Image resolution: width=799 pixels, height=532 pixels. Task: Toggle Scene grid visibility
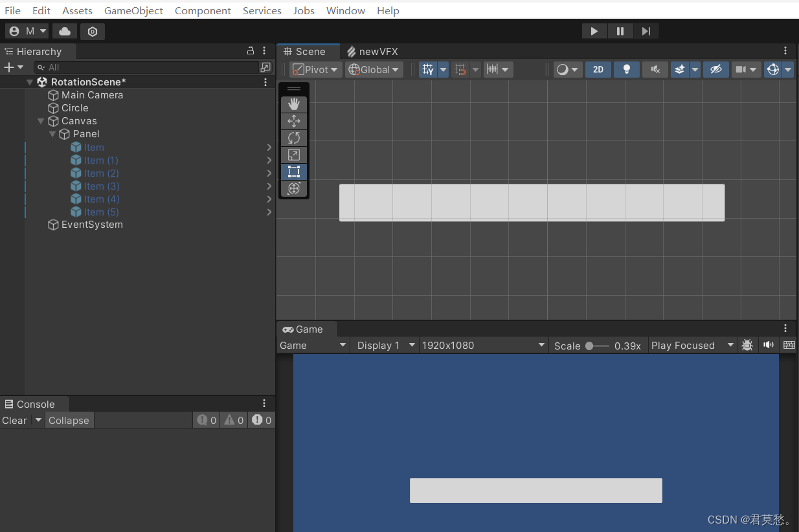(427, 70)
